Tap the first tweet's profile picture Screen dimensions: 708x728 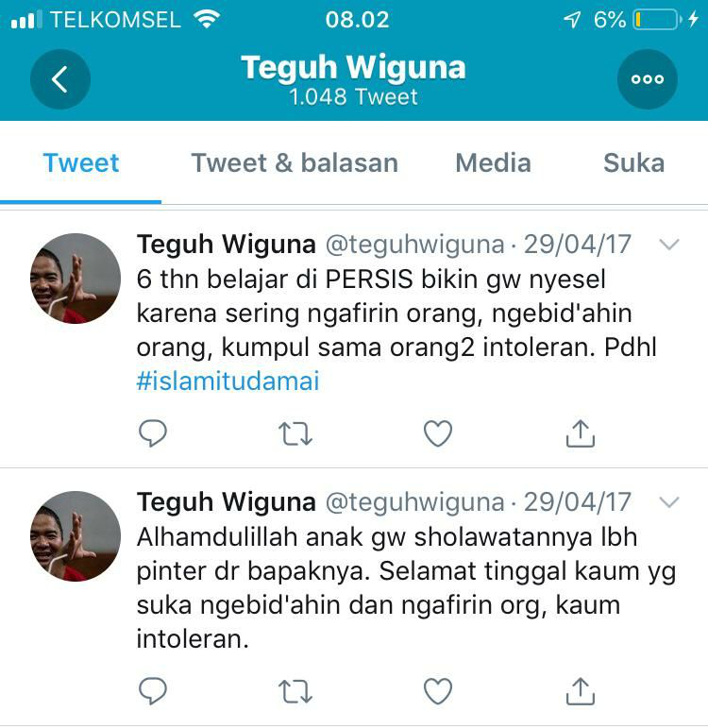click(x=76, y=279)
